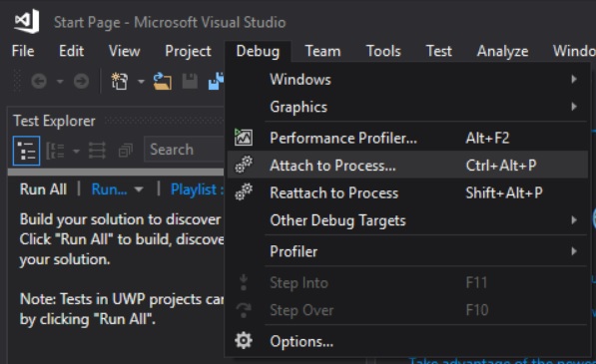This screenshot has height=364, width=596.
Task: Open dropdown arrow beside Navigate Backward
Action: tap(60, 81)
